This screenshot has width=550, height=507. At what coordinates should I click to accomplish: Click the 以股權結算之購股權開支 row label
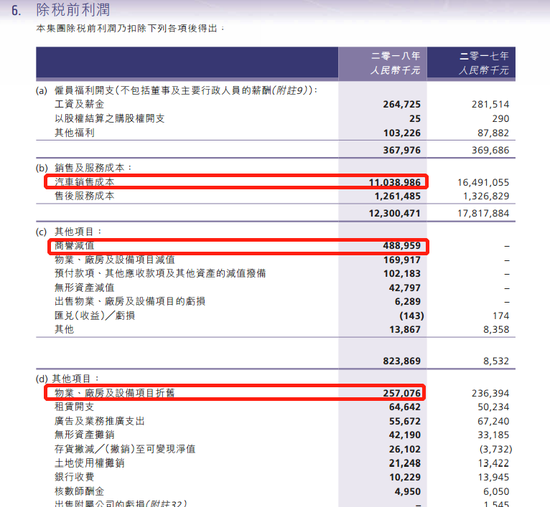click(109, 119)
